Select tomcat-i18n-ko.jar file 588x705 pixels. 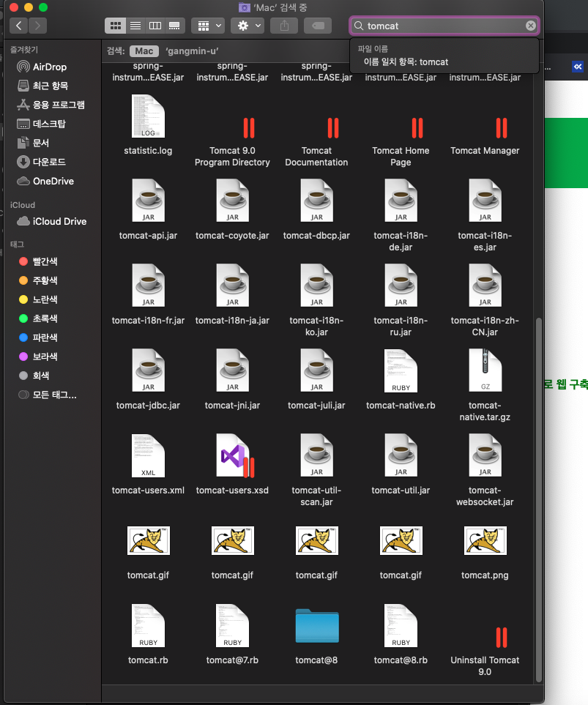point(317,286)
